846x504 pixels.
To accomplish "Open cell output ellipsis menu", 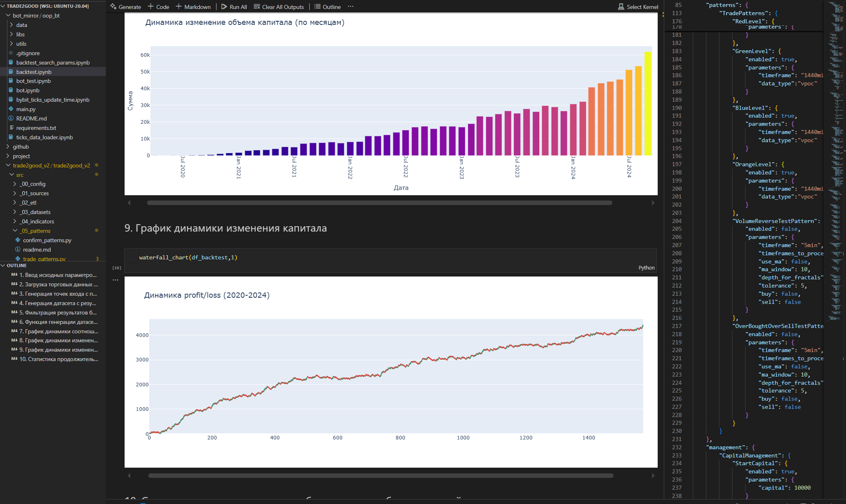I will [x=116, y=280].
